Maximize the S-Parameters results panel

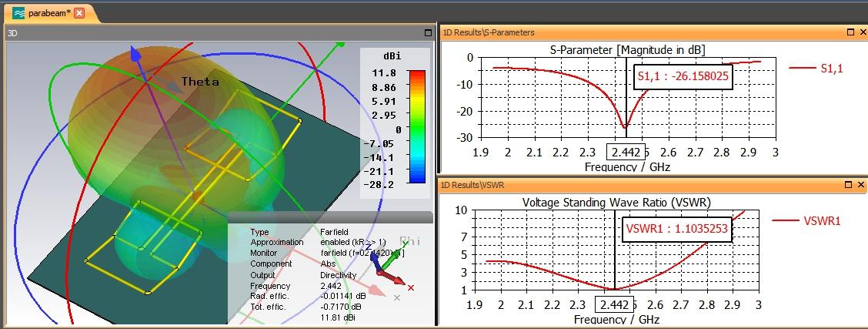pyautogui.click(x=851, y=32)
